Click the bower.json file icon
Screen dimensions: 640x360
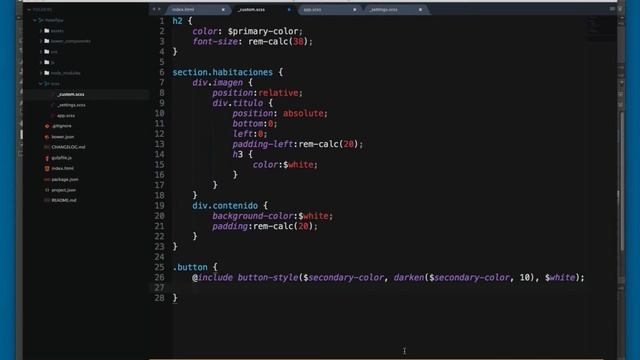[x=47, y=137]
